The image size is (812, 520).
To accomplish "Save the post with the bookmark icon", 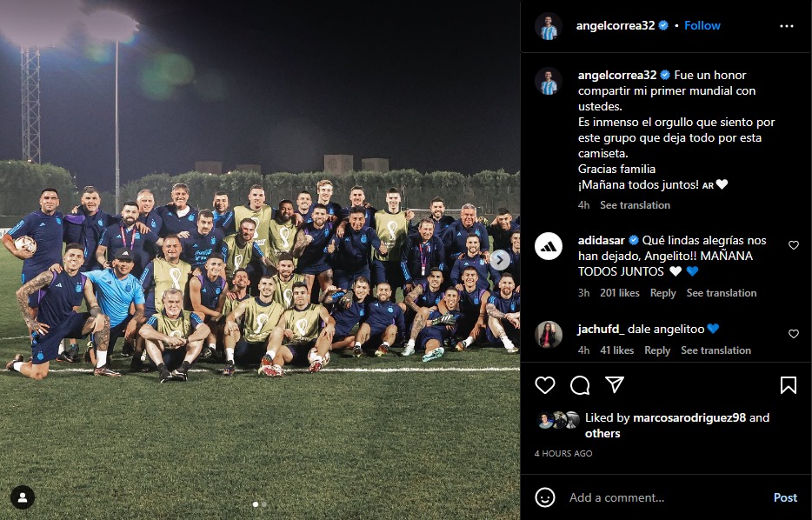I will [789, 385].
